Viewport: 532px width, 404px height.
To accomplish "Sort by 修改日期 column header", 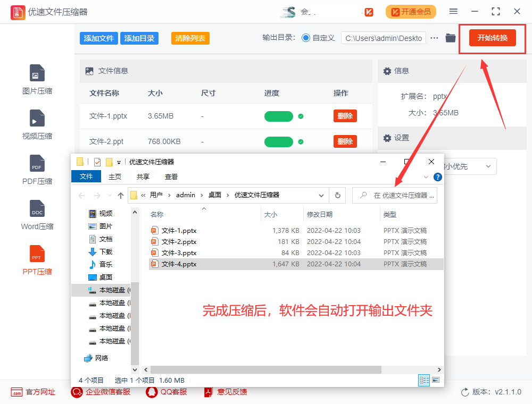I will [x=342, y=215].
